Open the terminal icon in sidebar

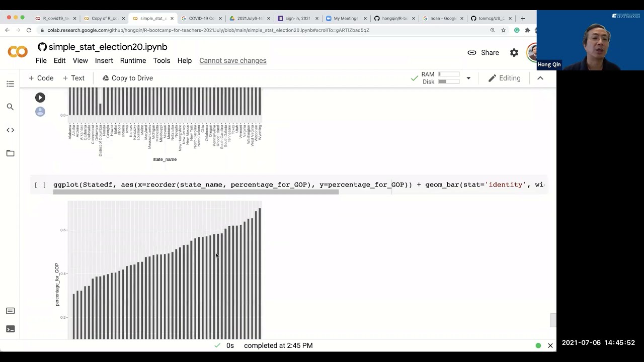tap(10, 329)
